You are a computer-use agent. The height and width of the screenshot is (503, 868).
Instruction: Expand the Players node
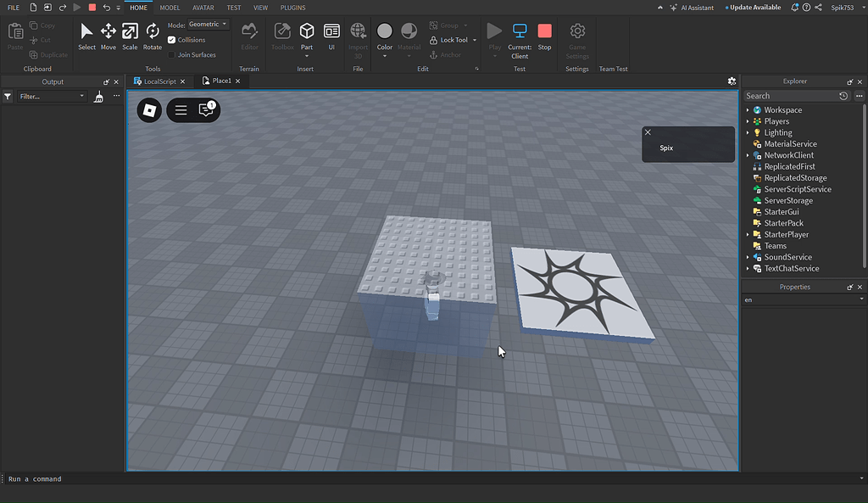tap(748, 121)
